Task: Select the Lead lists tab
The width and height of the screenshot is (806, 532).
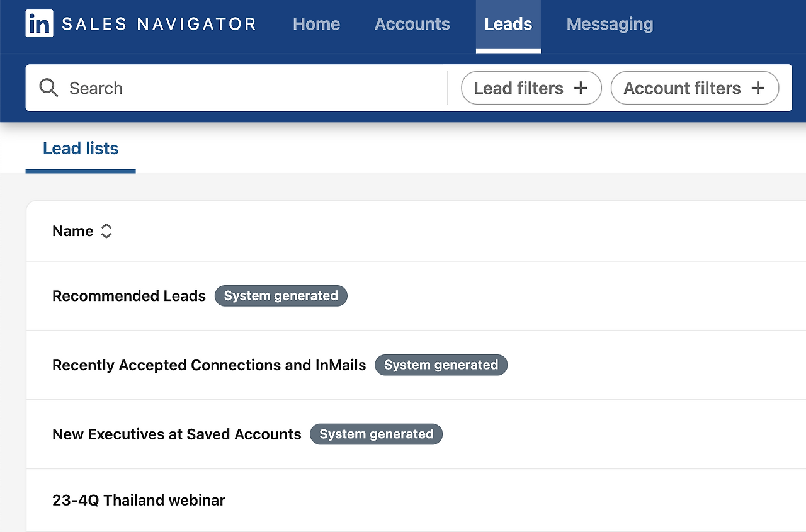Action: coord(81,149)
